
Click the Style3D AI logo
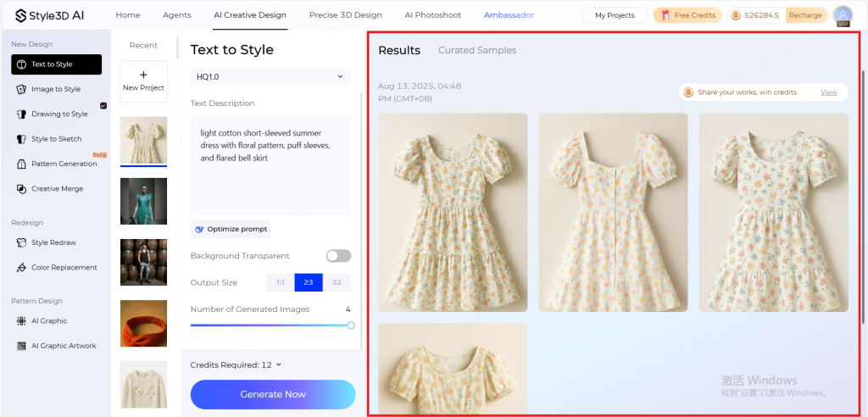49,15
